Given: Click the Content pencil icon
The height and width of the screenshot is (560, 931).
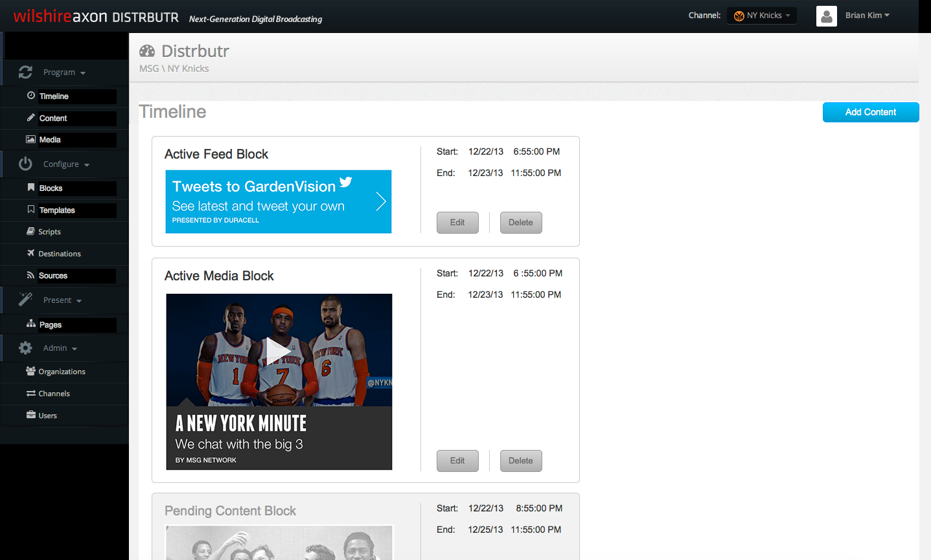Looking at the screenshot, I should point(30,117).
